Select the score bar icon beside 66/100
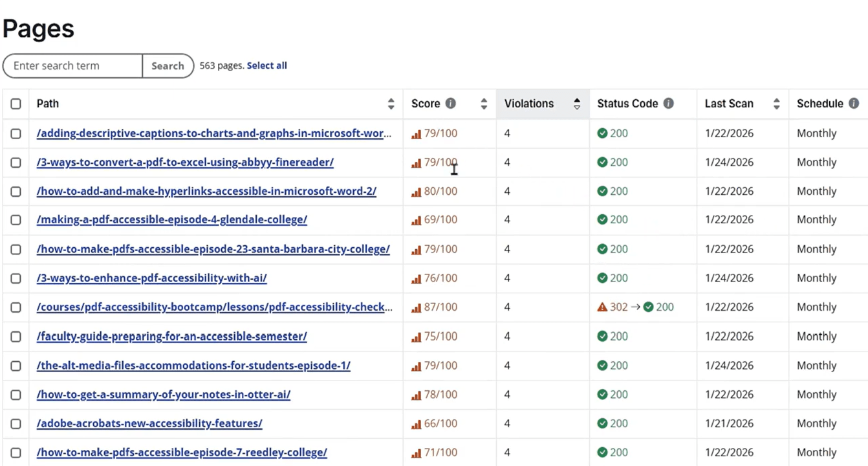The width and height of the screenshot is (868, 466). tap(415, 423)
